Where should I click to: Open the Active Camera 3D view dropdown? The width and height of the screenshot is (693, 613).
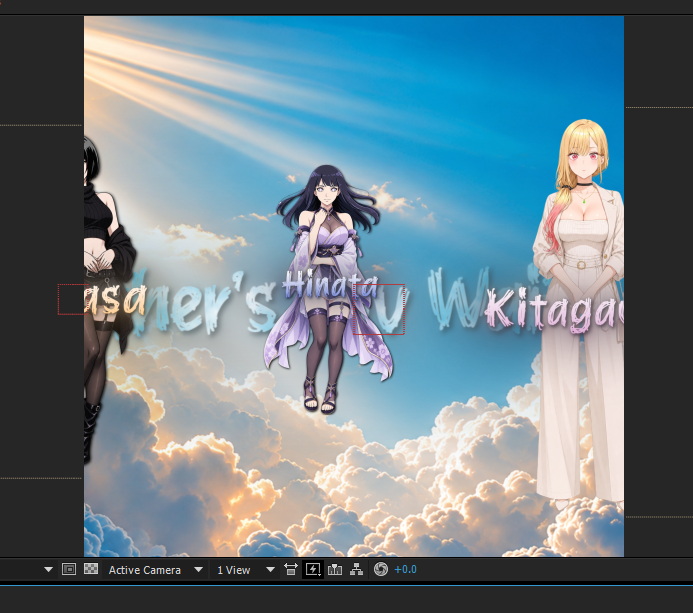click(x=156, y=570)
